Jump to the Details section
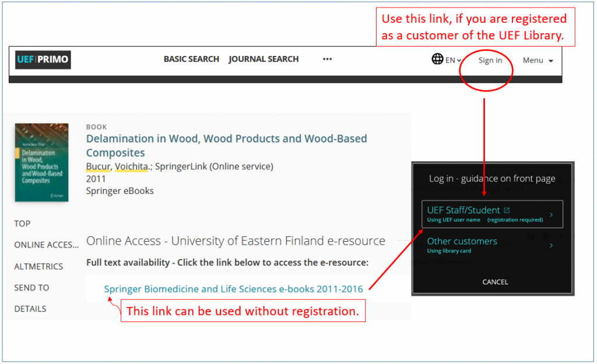Image resolution: width=597 pixels, height=364 pixels. (30, 309)
